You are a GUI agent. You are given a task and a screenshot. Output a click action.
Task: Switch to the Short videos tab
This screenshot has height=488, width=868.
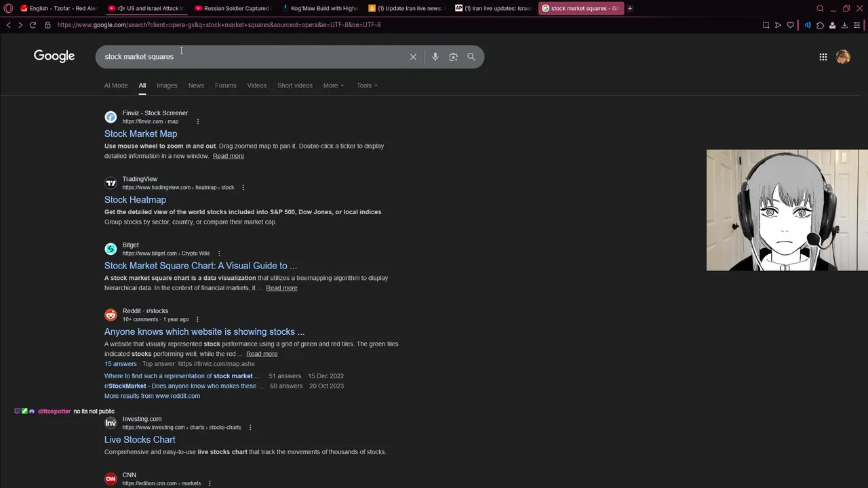[295, 85]
